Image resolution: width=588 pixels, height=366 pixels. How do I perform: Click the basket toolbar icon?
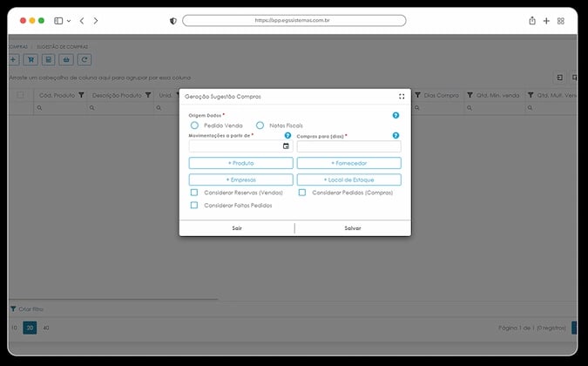[66, 59]
